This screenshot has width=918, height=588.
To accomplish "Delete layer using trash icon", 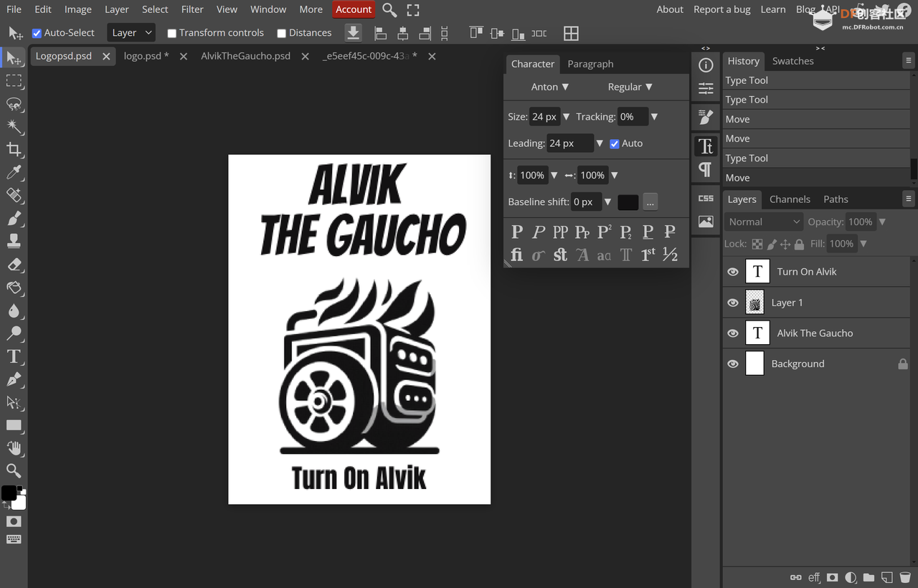I will 905,577.
